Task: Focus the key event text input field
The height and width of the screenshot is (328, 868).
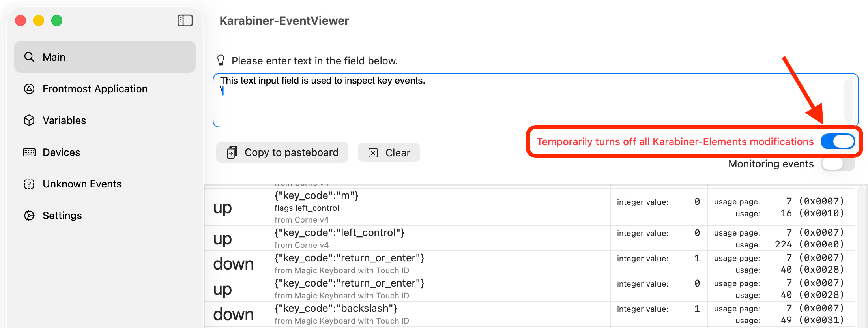Action: tap(535, 100)
